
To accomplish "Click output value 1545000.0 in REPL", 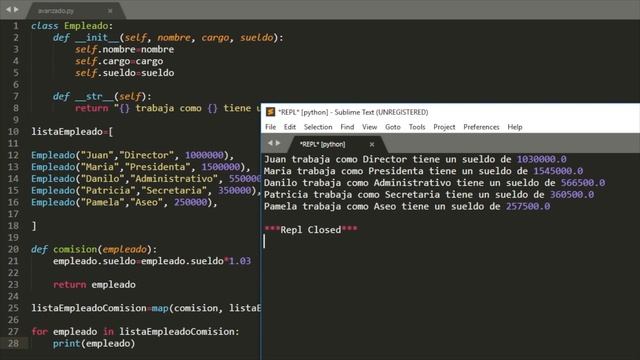I will click(558, 171).
